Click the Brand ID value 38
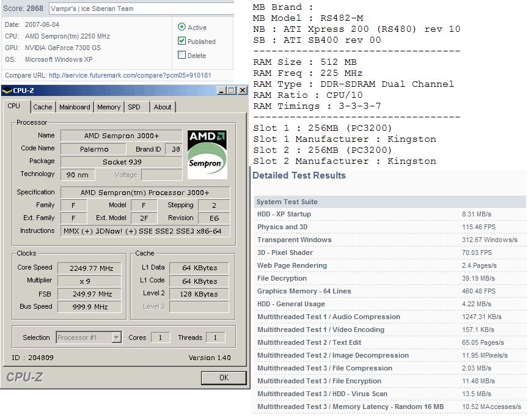The image size is (528, 420). coord(174,149)
